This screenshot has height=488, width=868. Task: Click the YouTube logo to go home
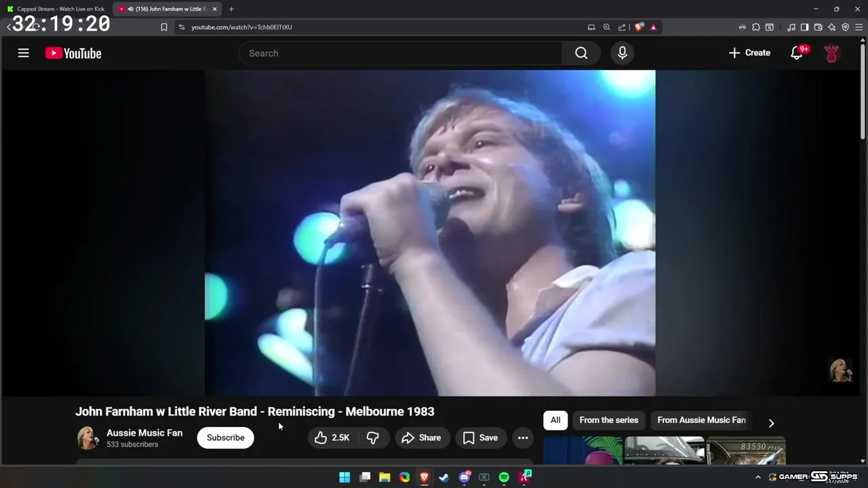pyautogui.click(x=73, y=54)
